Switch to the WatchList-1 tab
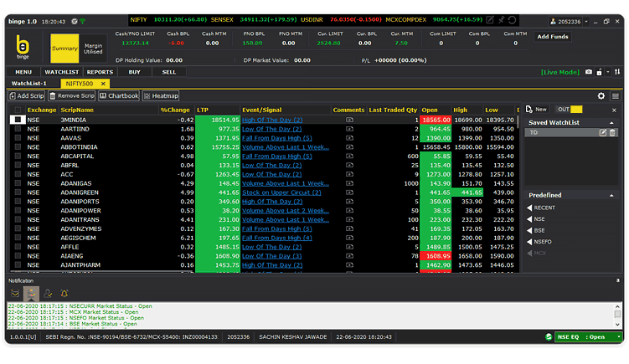 click(x=28, y=84)
